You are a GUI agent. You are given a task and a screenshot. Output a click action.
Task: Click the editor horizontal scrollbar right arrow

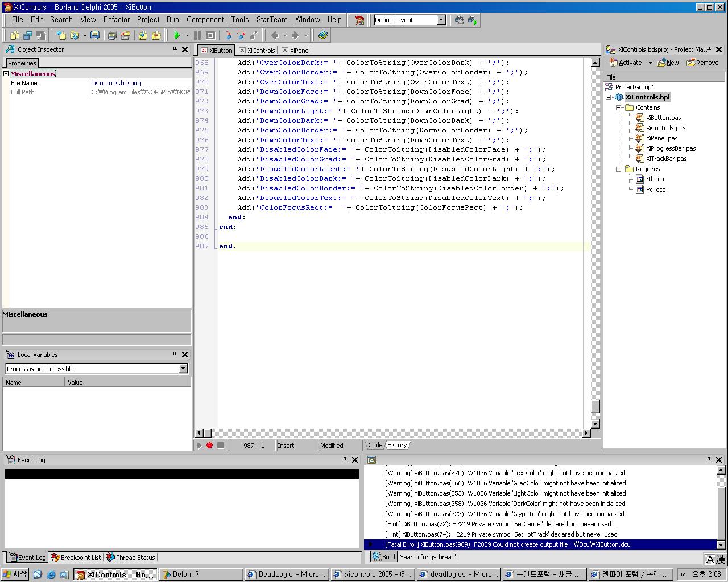pyautogui.click(x=586, y=433)
